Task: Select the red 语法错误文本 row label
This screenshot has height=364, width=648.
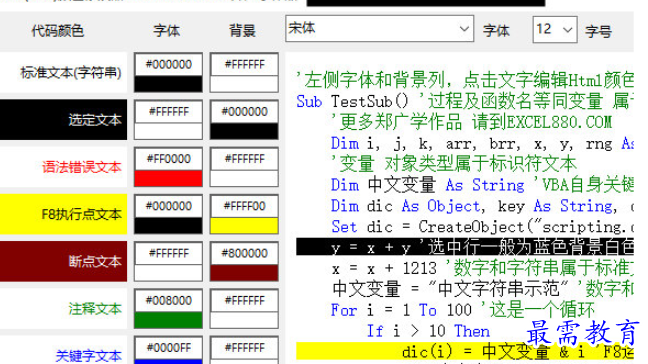Action: pos(63,167)
